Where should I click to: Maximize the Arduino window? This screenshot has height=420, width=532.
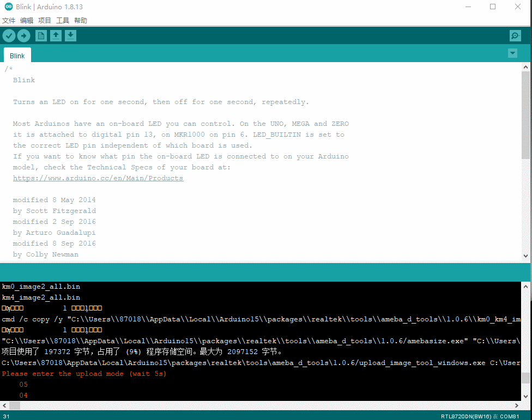(493, 7)
